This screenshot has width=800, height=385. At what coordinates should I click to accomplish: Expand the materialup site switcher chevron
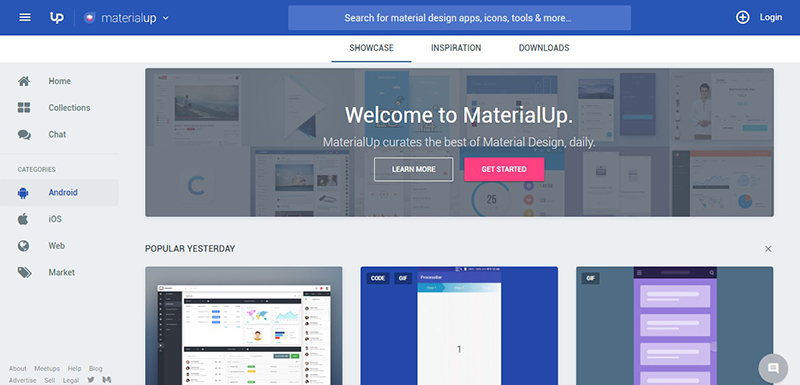coord(165,18)
